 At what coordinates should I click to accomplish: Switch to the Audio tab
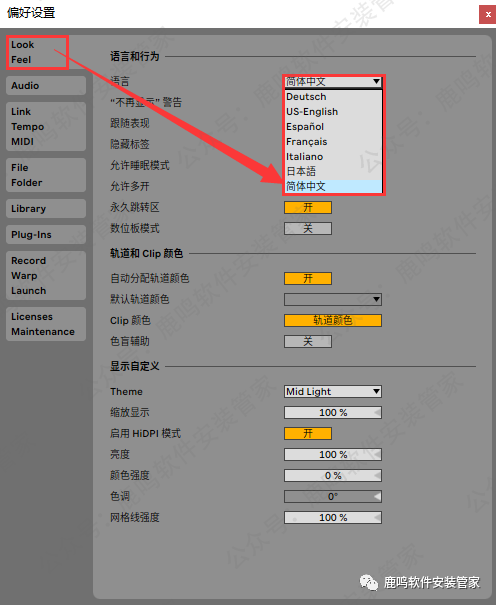pos(46,86)
